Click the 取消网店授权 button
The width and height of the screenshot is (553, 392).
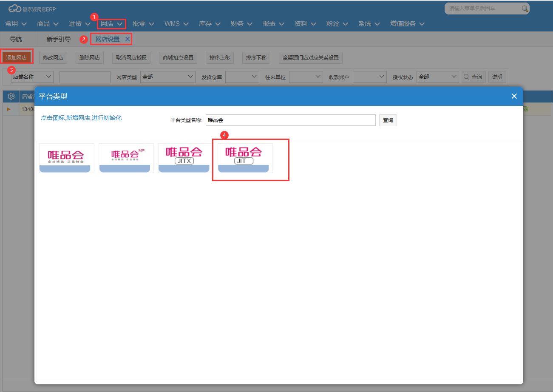coord(131,58)
